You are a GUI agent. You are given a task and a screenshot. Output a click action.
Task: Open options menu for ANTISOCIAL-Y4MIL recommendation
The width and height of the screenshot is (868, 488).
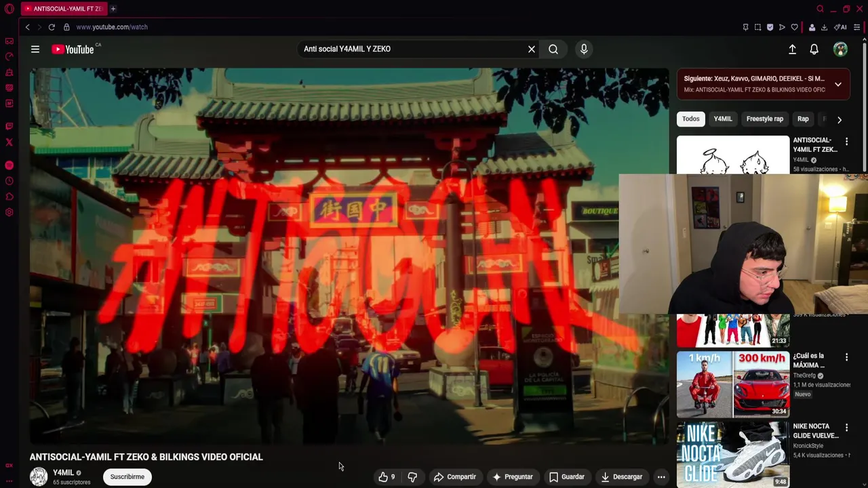846,142
